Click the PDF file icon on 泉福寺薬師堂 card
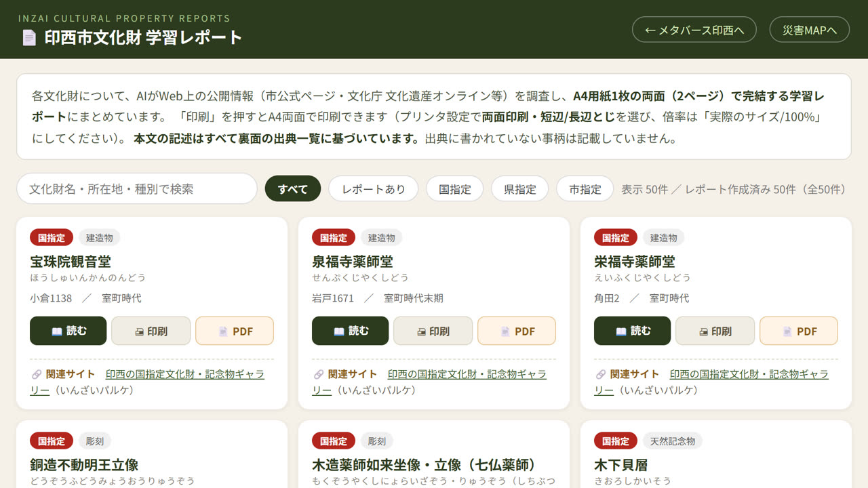This screenshot has width=868, height=488. click(x=505, y=331)
